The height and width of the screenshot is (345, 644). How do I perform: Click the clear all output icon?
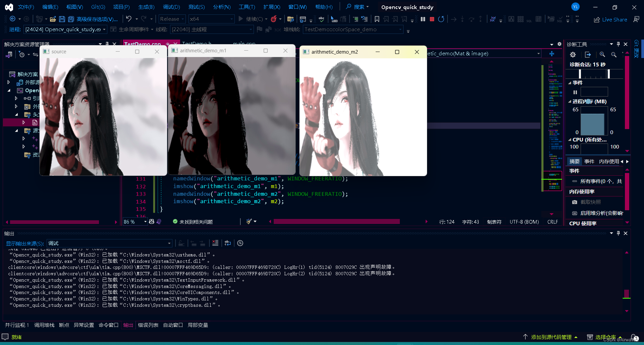tap(215, 243)
